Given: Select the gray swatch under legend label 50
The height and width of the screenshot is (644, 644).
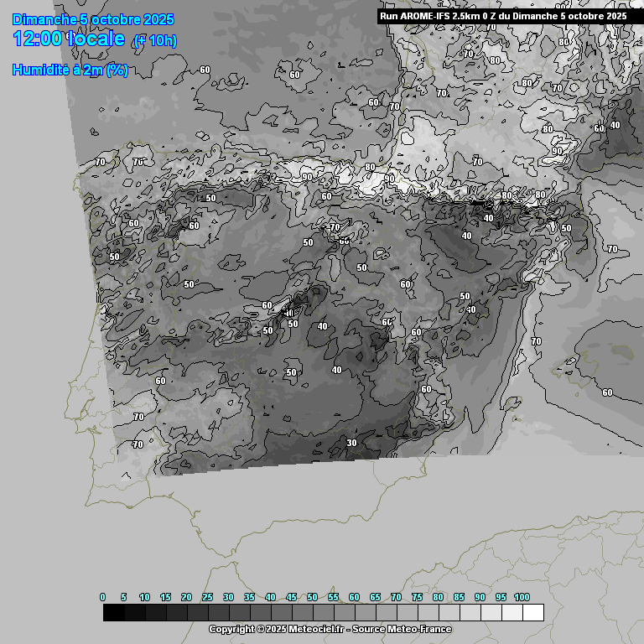Looking at the screenshot, I should 323,613.
